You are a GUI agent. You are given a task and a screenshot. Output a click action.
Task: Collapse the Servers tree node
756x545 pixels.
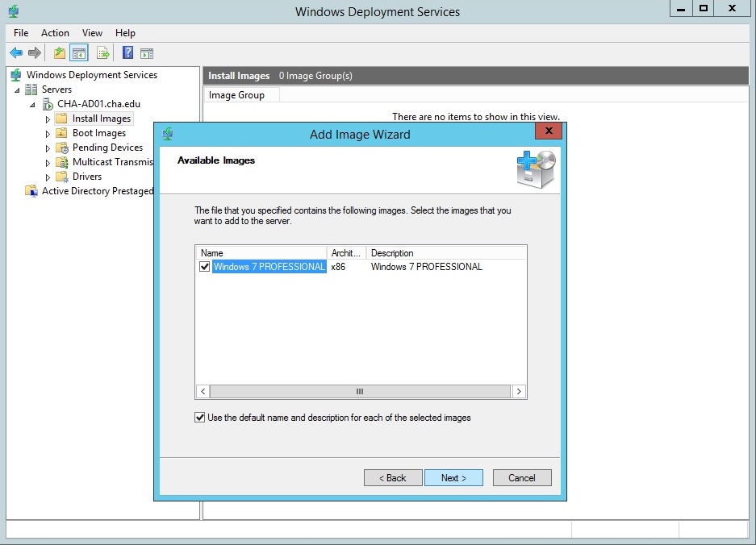(x=18, y=90)
